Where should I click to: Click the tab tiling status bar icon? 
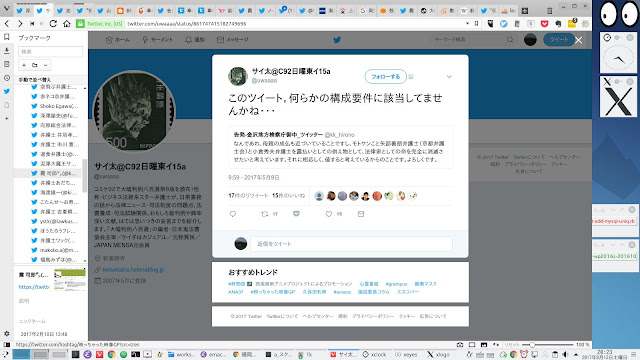point(472,345)
